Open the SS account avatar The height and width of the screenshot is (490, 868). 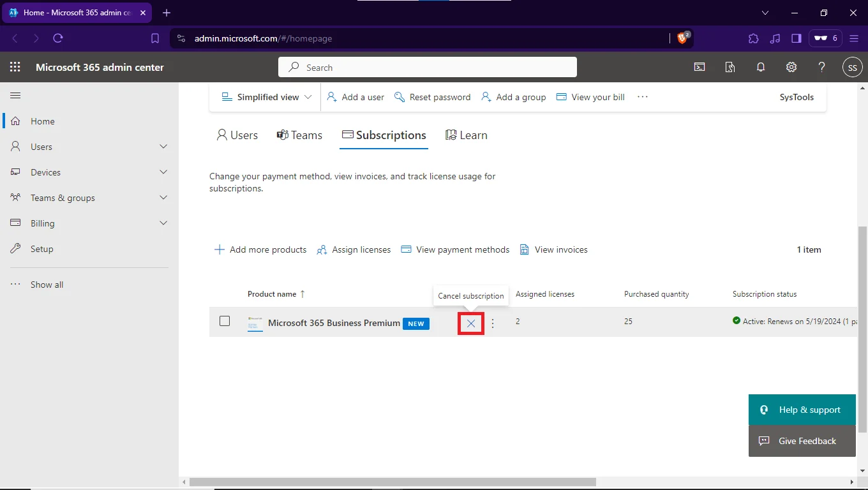click(853, 67)
